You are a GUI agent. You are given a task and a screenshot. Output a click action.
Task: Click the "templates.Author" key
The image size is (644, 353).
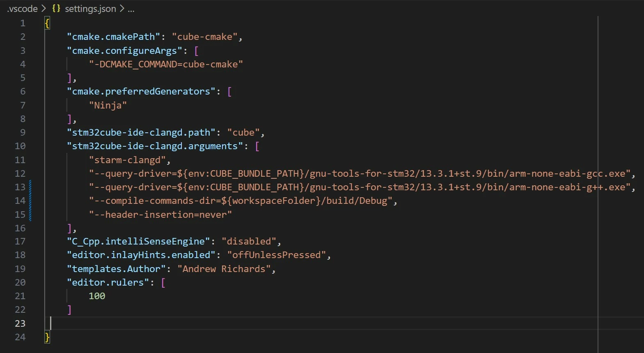coord(116,269)
